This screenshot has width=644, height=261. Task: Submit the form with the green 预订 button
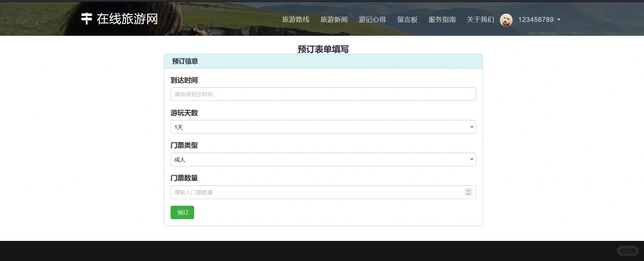(x=182, y=213)
